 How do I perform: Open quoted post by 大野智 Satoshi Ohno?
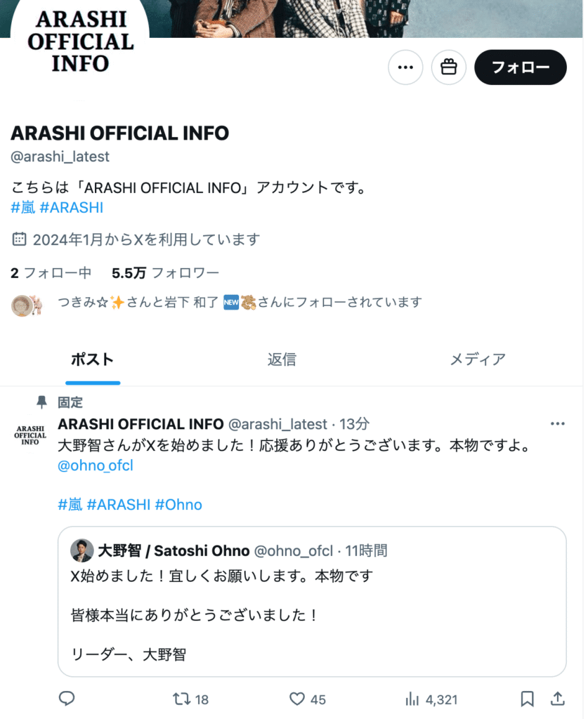pos(312,601)
